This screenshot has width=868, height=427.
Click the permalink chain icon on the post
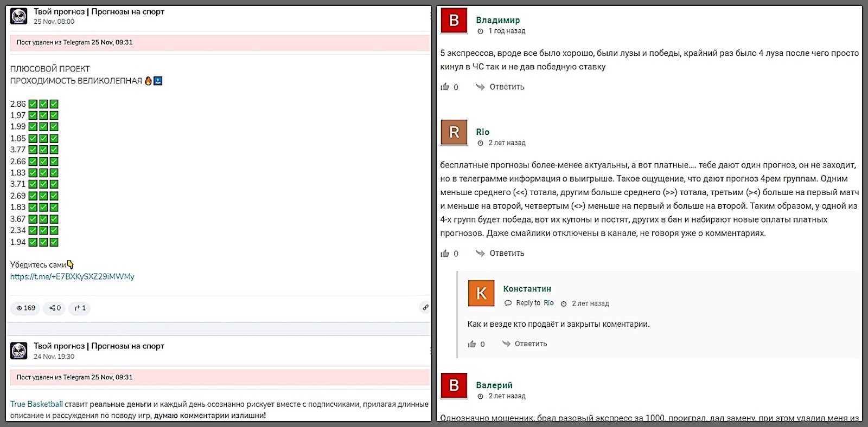coord(425,308)
